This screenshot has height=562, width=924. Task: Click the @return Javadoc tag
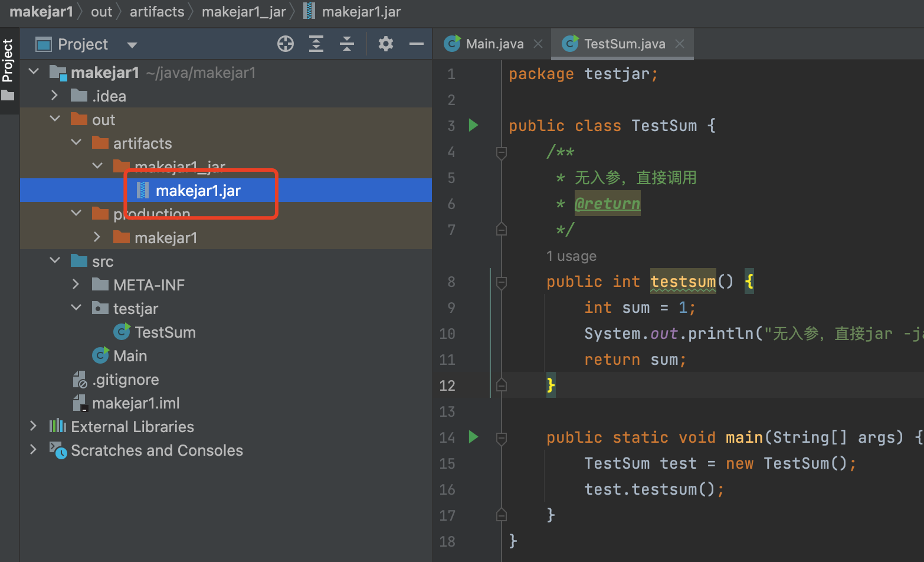pos(607,204)
